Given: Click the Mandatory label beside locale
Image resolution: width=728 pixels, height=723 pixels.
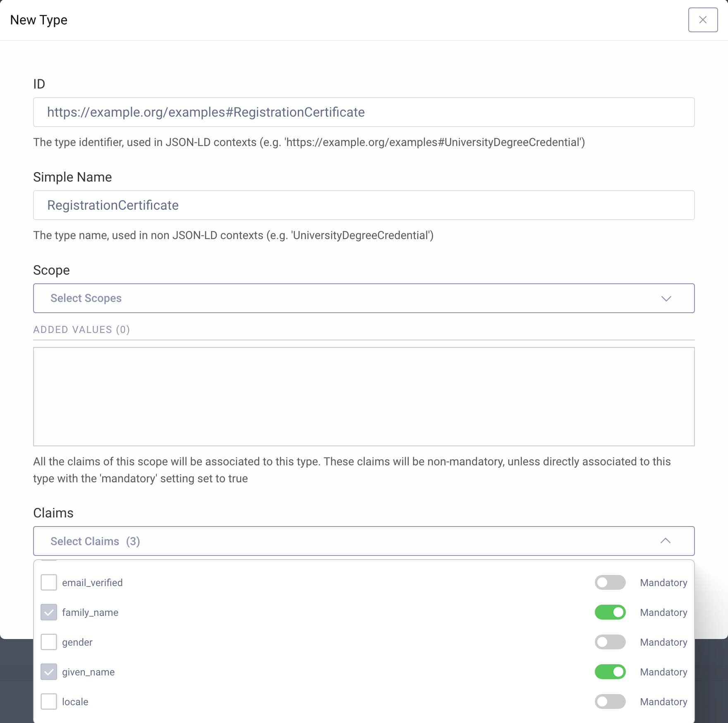Looking at the screenshot, I should [x=663, y=702].
